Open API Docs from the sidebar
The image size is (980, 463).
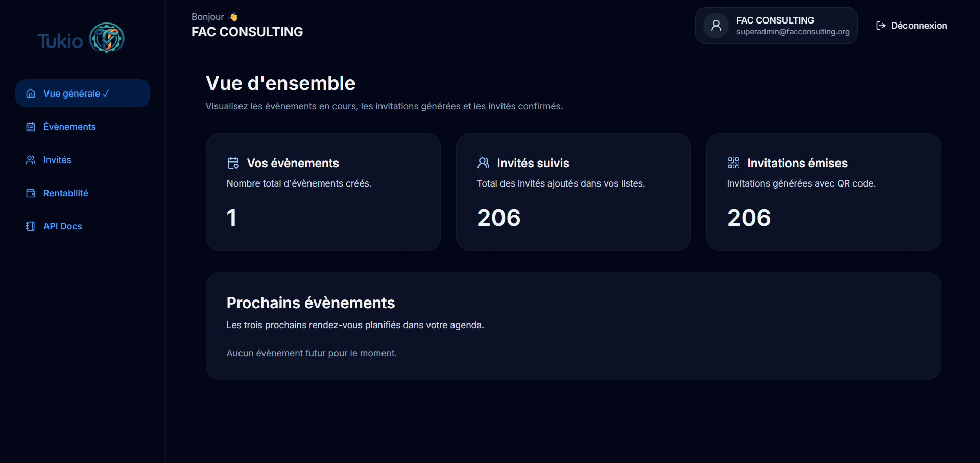point(63,226)
